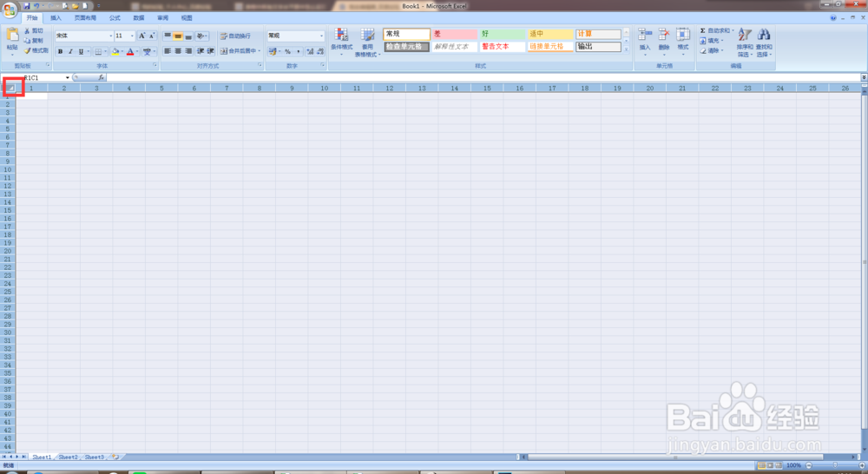Apply the 好 (good) cell style
Image resolution: width=868 pixels, height=474 pixels.
coord(502,35)
